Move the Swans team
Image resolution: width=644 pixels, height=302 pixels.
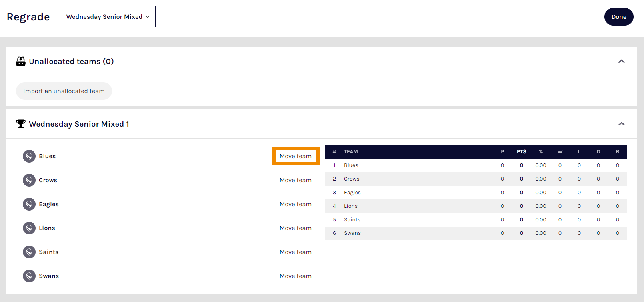point(296,276)
